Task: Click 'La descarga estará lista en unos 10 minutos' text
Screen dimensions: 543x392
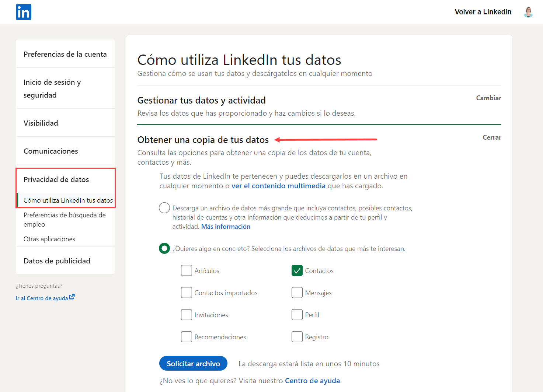Action: coord(309,364)
